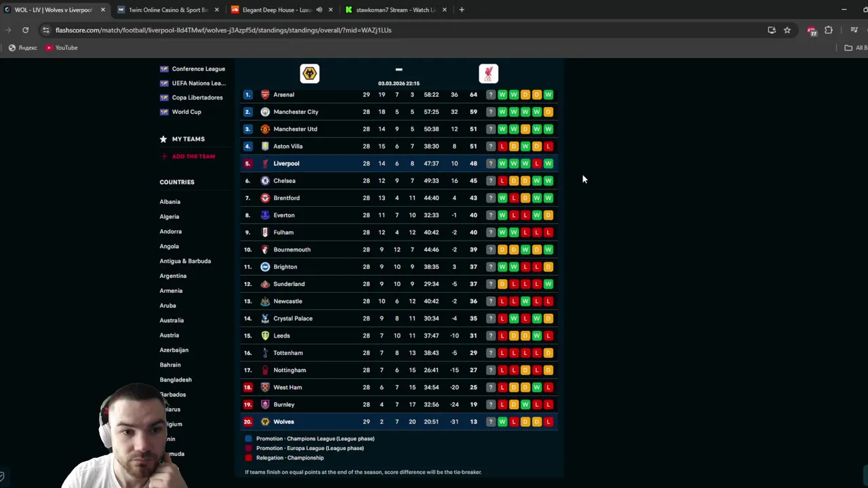Switch to the stawkoman7 Stream tab

396,10
